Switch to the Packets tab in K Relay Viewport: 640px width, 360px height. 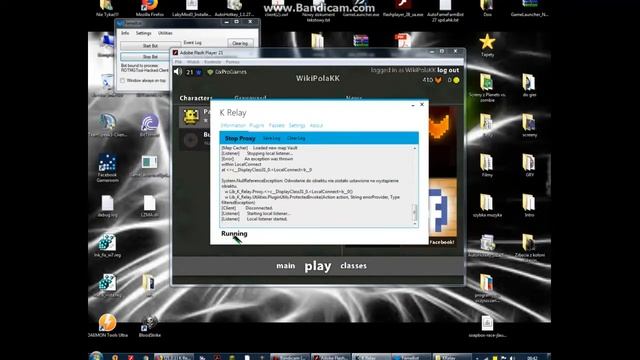(x=276, y=125)
